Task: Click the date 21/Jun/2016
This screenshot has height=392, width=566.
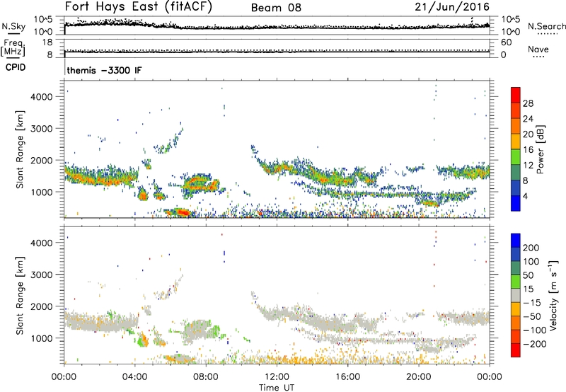Action: coord(452,7)
